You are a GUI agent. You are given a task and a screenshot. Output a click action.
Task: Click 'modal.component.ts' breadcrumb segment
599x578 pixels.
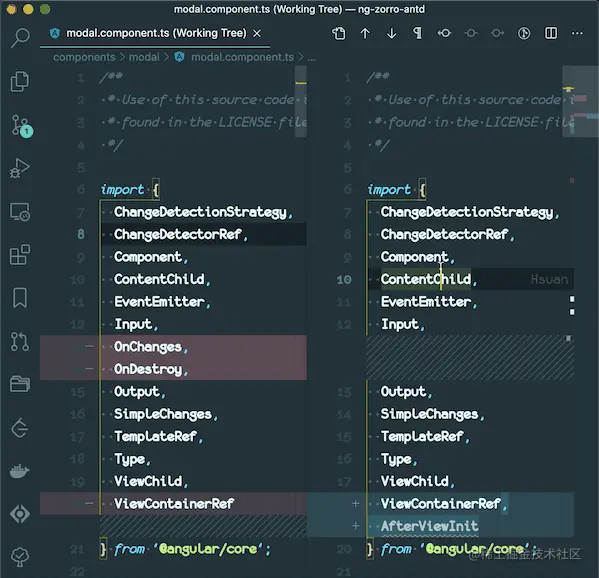coord(242,57)
